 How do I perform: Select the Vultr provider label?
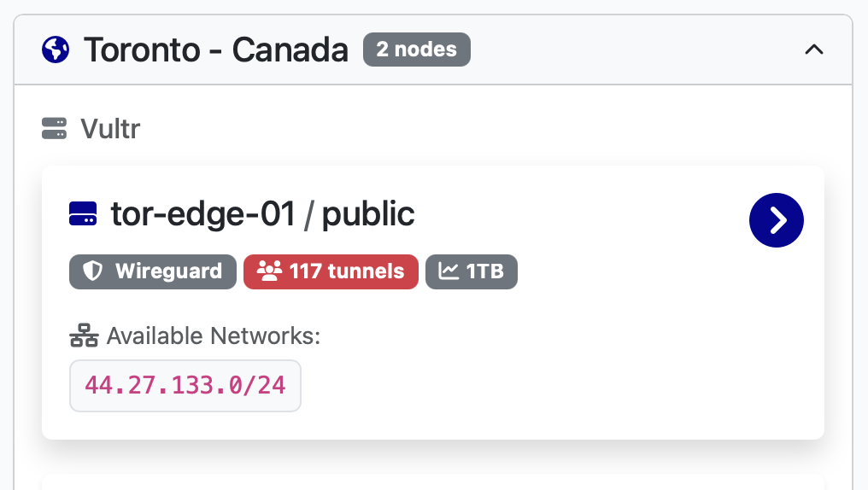tap(110, 129)
